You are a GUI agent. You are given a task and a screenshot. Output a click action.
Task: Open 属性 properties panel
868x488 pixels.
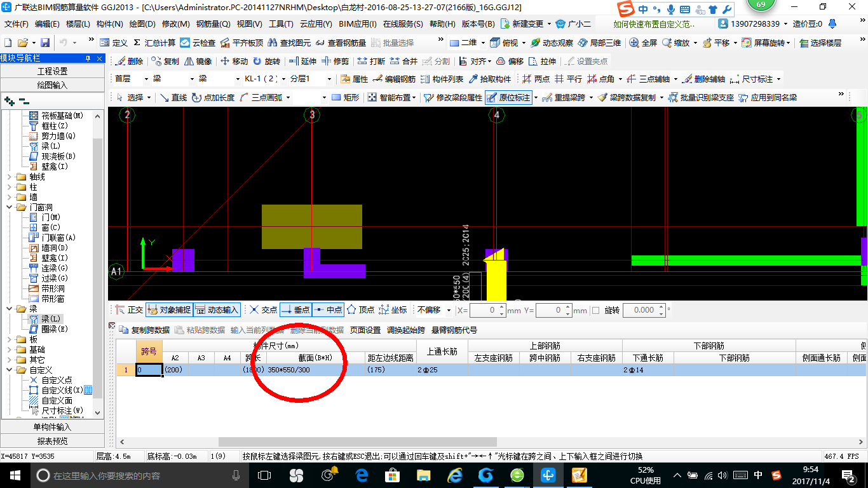[x=355, y=79]
